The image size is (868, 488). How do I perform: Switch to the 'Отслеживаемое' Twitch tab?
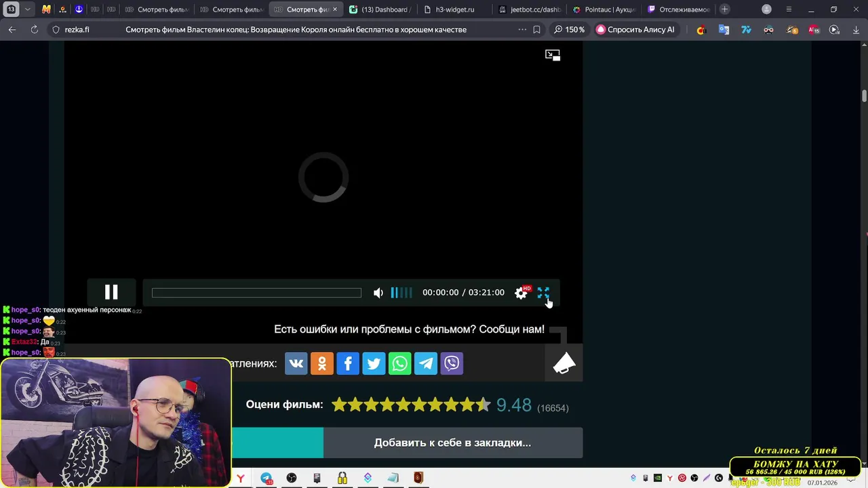(x=678, y=9)
